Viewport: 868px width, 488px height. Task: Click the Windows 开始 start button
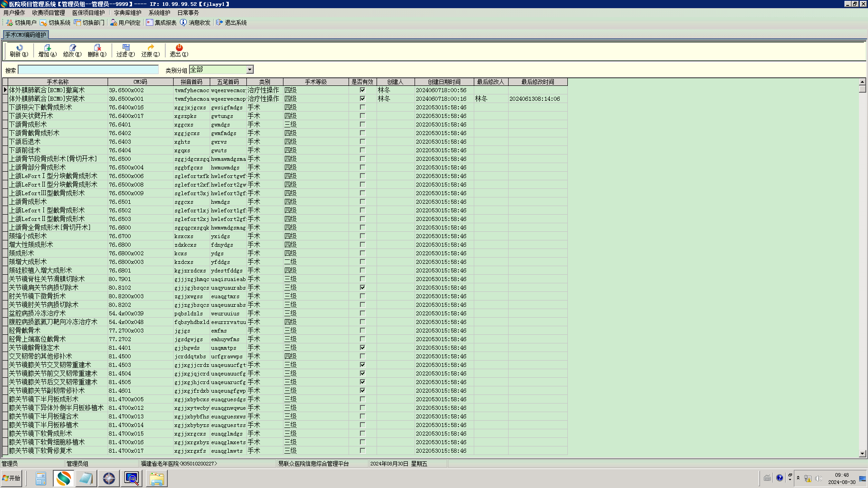point(11,478)
